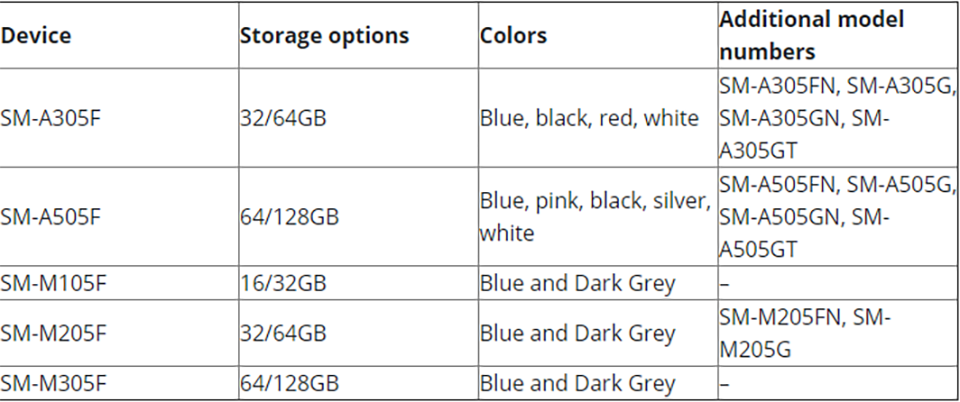Click the 32/64GB storage cell for SM-A305F
960x402 pixels.
359,117
